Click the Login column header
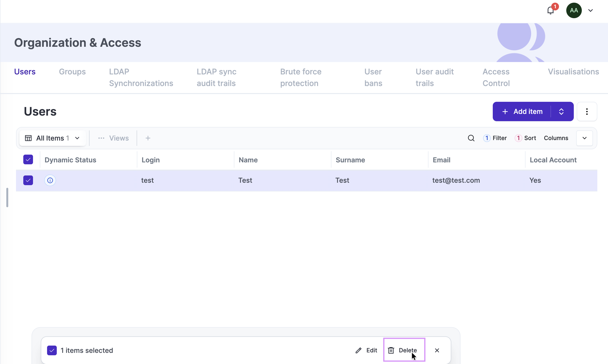The width and height of the screenshot is (608, 364). (x=150, y=160)
